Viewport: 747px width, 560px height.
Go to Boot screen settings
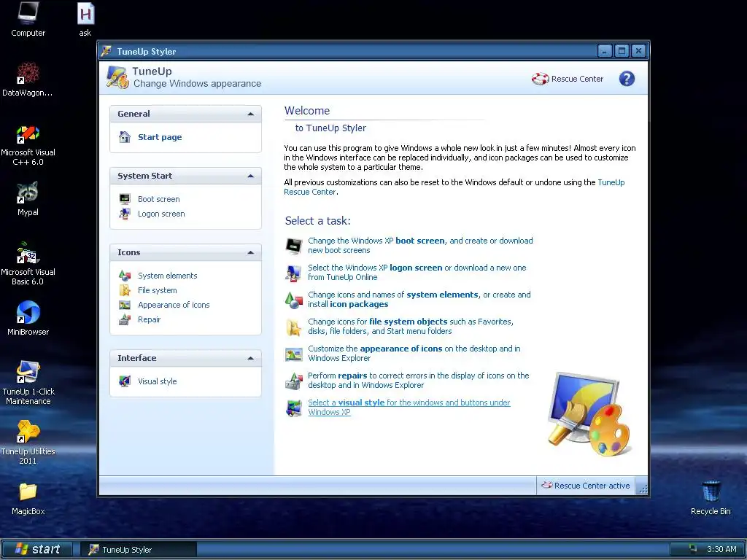(158, 199)
